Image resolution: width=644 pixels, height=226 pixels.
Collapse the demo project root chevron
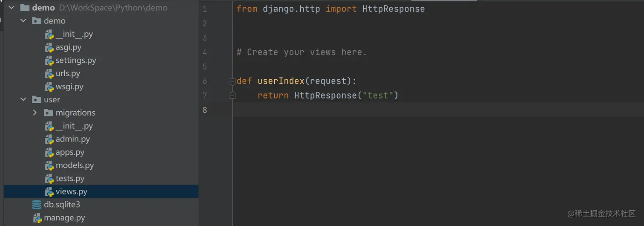point(11,8)
